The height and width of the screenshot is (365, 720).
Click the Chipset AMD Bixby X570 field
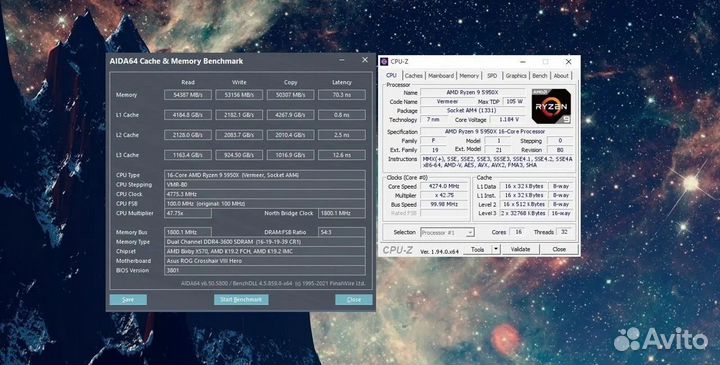pos(265,252)
